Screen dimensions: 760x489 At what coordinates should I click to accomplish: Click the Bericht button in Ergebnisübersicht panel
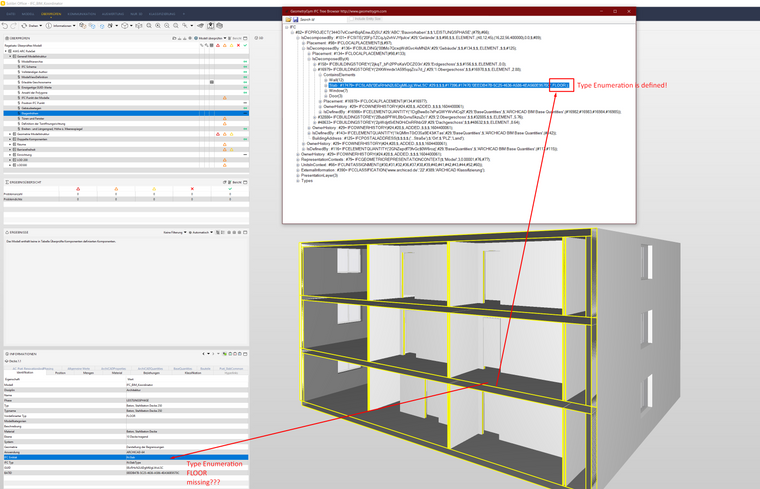235,182
